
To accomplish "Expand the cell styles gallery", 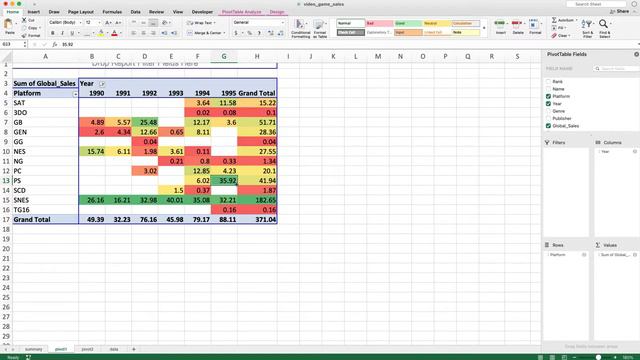I will click(484, 28).
